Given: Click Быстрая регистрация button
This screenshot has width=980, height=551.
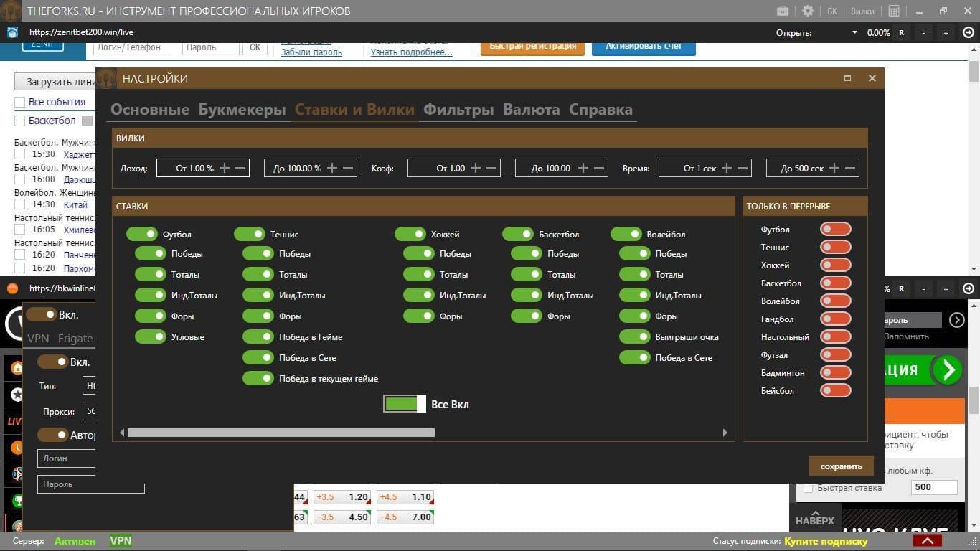Looking at the screenshot, I should (x=532, y=47).
